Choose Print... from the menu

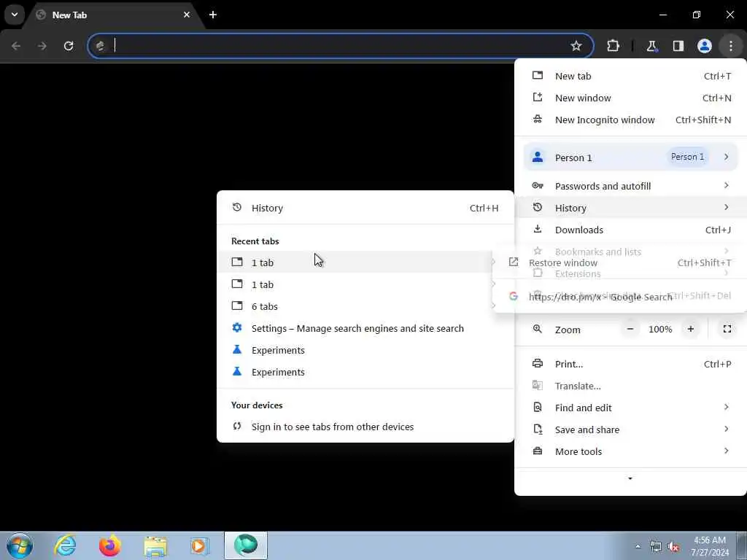coord(630,365)
